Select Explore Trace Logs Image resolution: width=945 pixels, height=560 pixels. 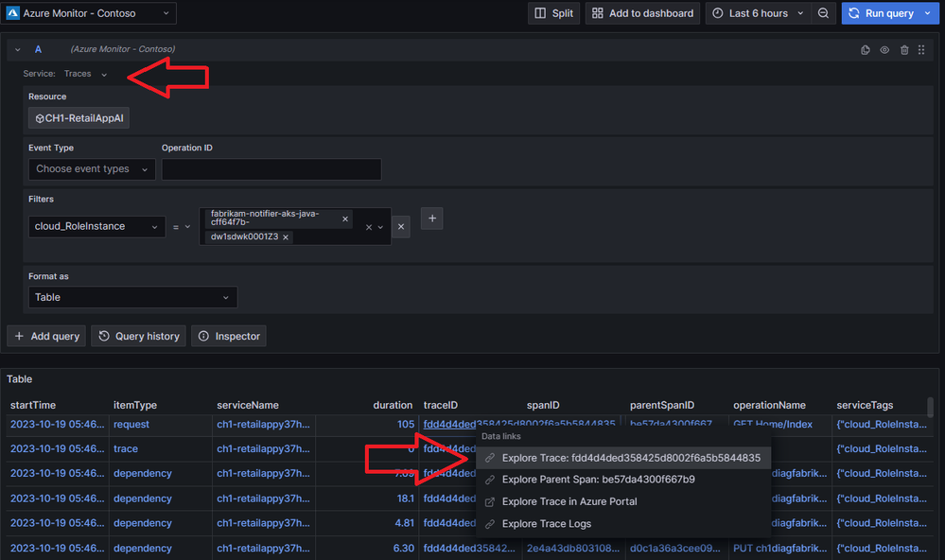click(623, 524)
